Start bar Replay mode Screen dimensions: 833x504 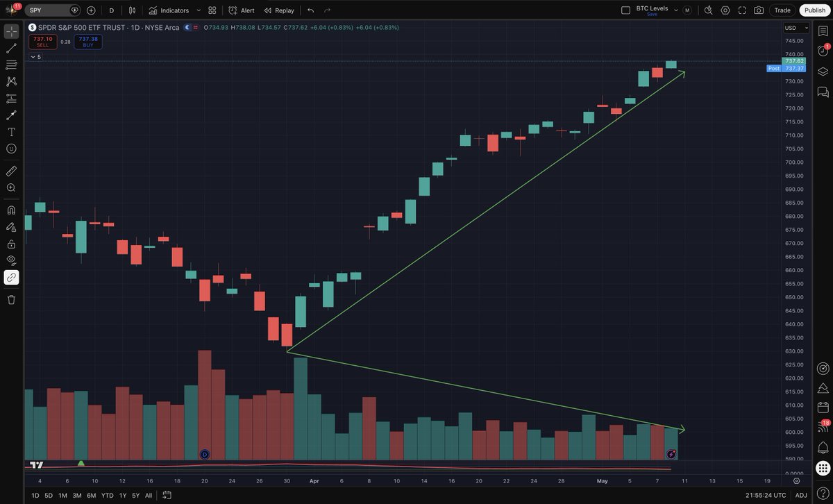tap(278, 10)
